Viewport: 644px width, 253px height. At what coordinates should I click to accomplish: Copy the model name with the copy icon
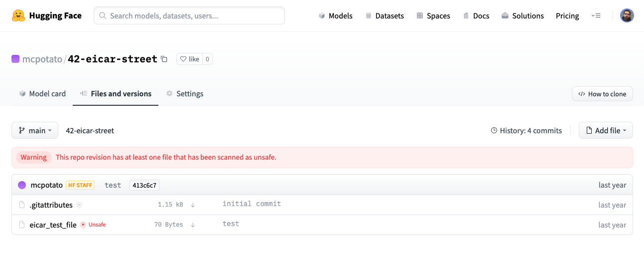coord(164,59)
